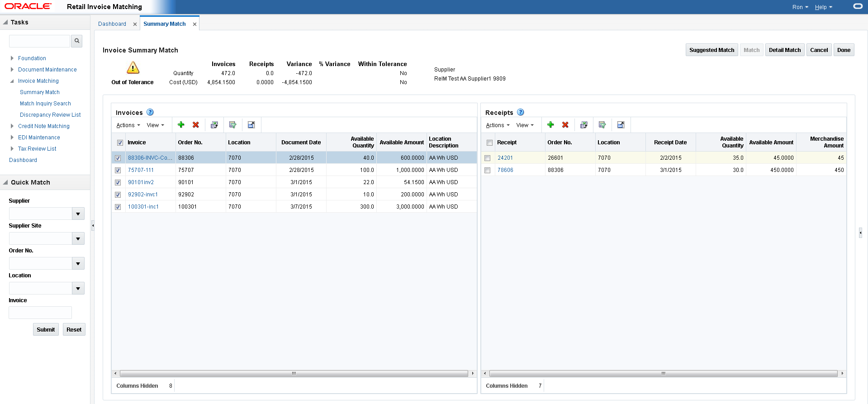
Task: Click the Tasks search magnifier icon
Action: [x=77, y=41]
